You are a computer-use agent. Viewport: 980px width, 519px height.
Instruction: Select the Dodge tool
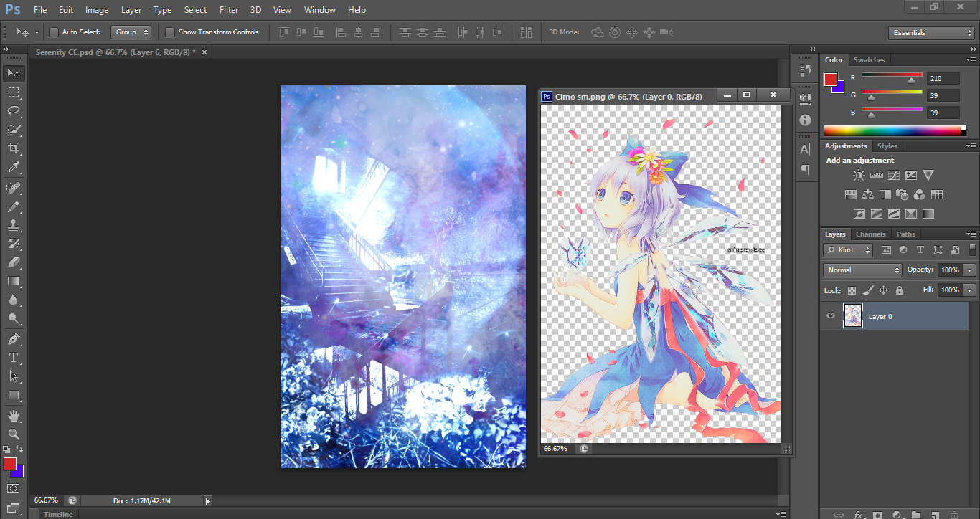pos(14,318)
